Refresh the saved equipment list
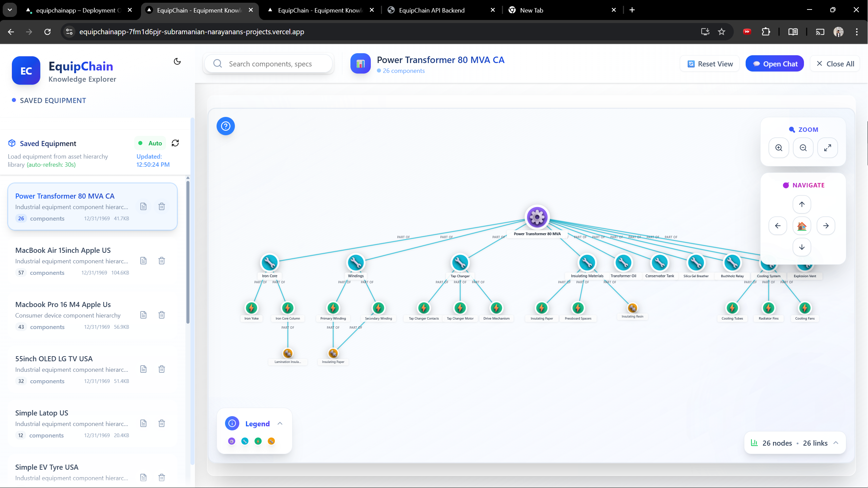 pos(175,143)
